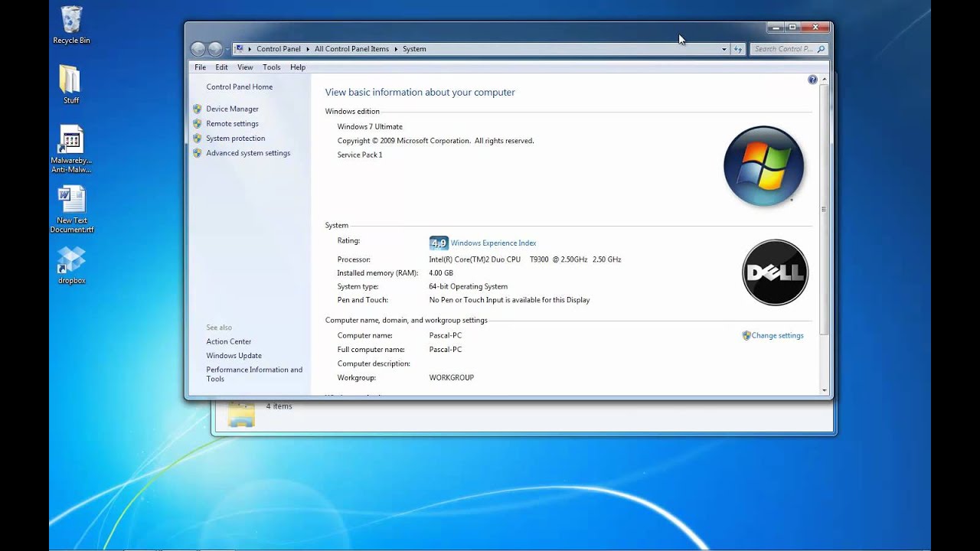This screenshot has height=551, width=980.
Task: Click the No Pen or Touch Input value
Action: pyautogui.click(x=509, y=300)
